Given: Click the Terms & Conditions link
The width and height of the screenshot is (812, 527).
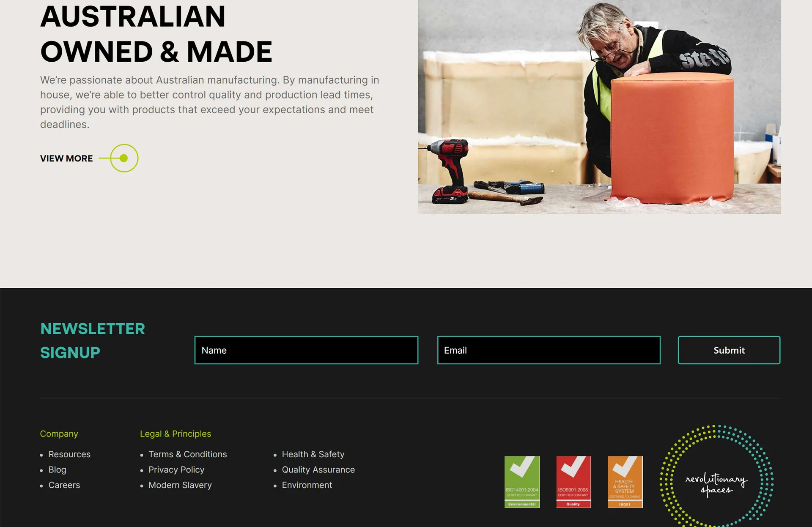Looking at the screenshot, I should (188, 453).
